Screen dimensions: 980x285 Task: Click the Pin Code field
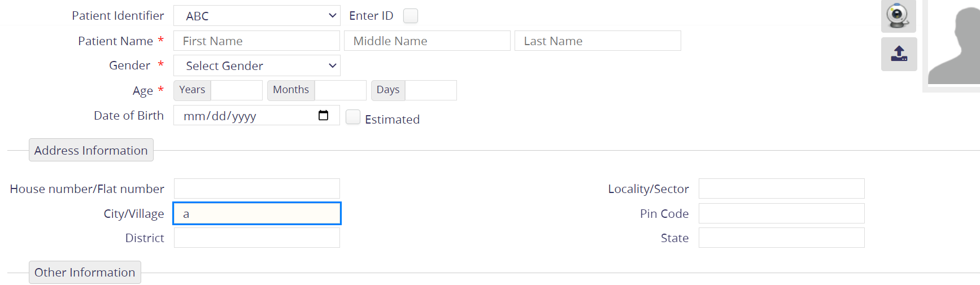781,213
